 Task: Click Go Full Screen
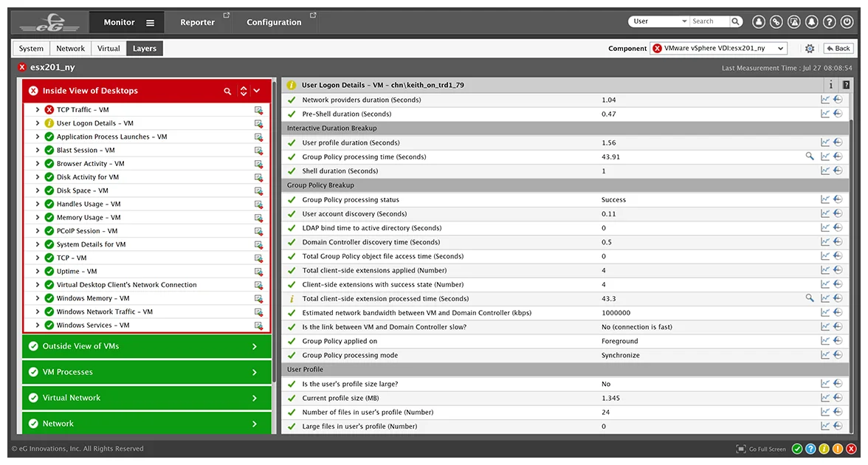click(x=761, y=449)
